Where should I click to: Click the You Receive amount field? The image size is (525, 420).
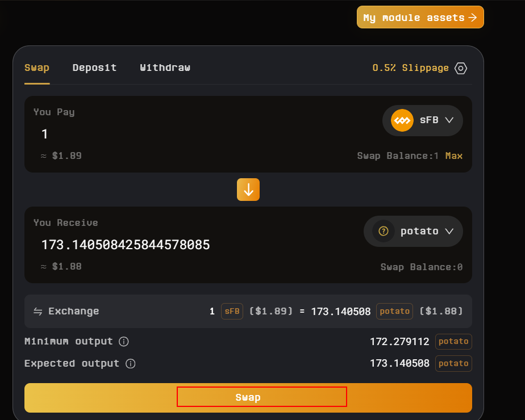tap(170, 245)
